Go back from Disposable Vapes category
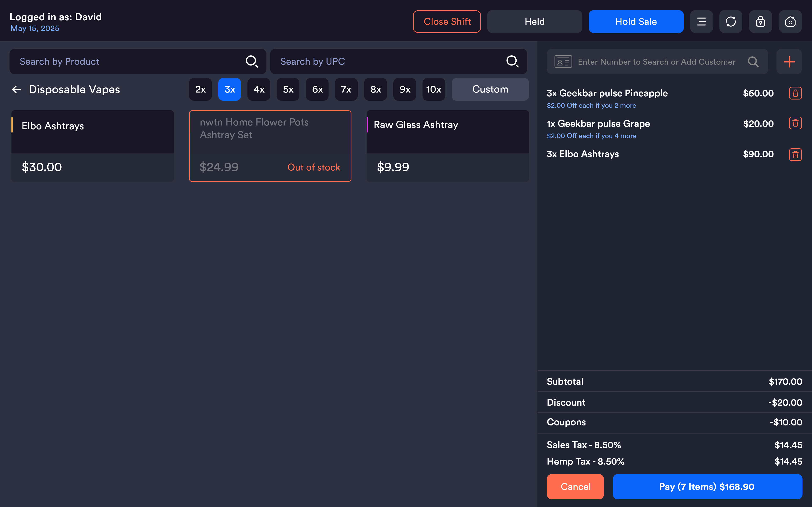The height and width of the screenshot is (507, 812). [16, 89]
